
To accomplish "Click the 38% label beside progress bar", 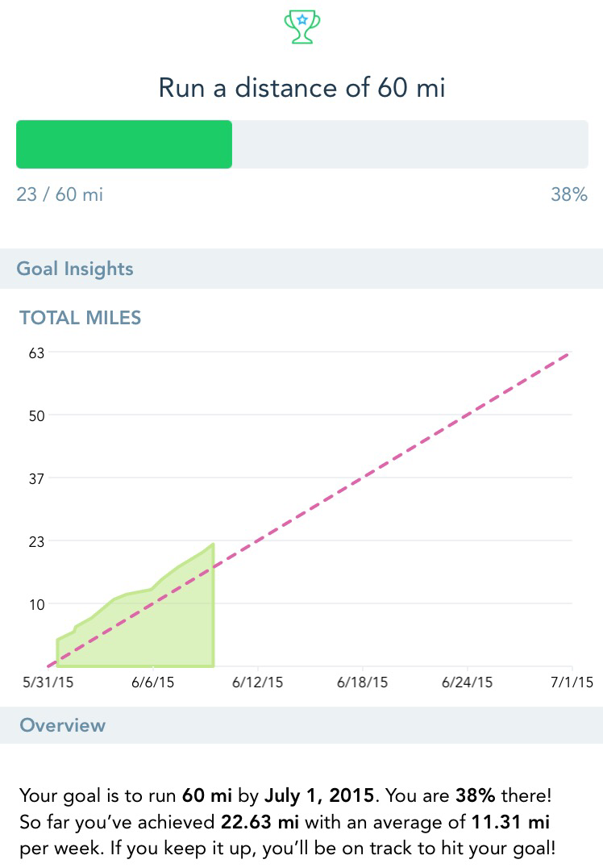I will pyautogui.click(x=568, y=194).
